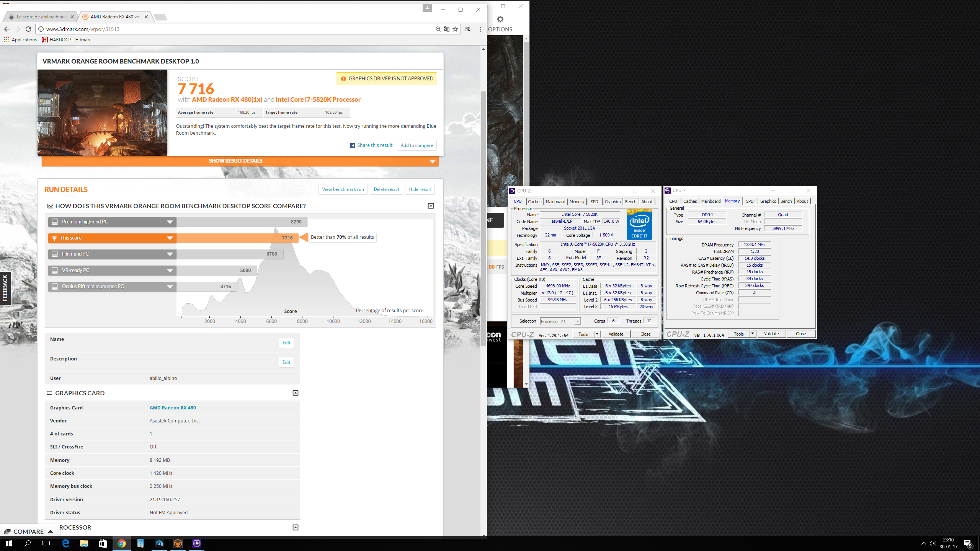
Task: Open the zoom indicator in address bar
Action: (x=438, y=29)
